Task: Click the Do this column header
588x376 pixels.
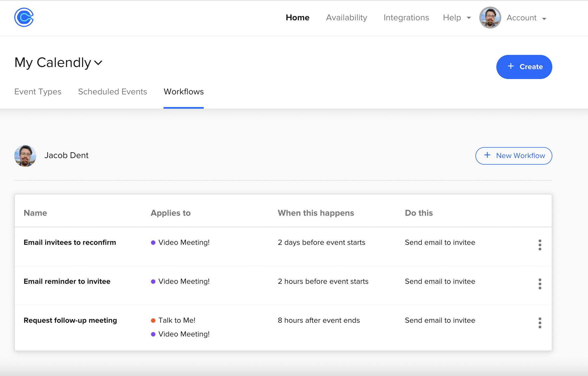Action: [419, 213]
